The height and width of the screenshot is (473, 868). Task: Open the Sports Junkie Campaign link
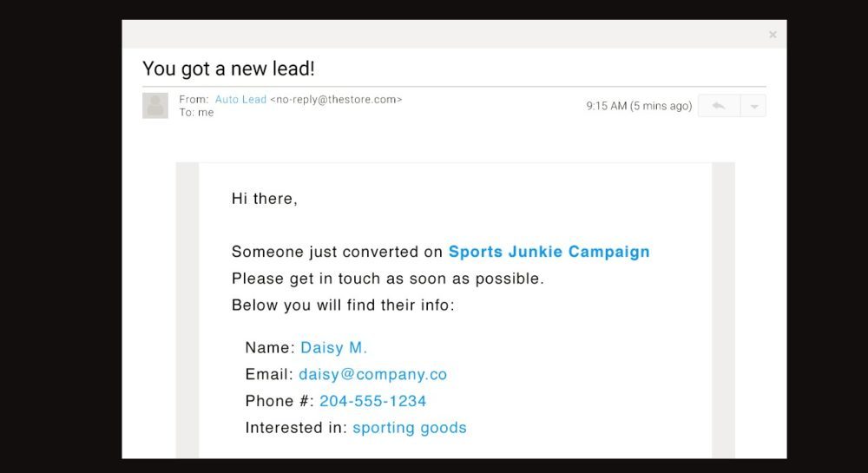pos(549,252)
